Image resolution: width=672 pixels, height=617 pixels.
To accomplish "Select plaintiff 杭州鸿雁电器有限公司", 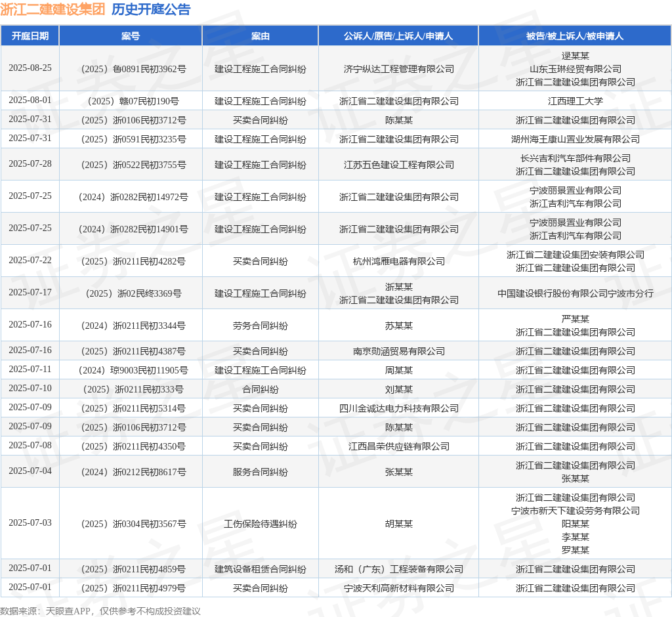I will (x=398, y=261).
